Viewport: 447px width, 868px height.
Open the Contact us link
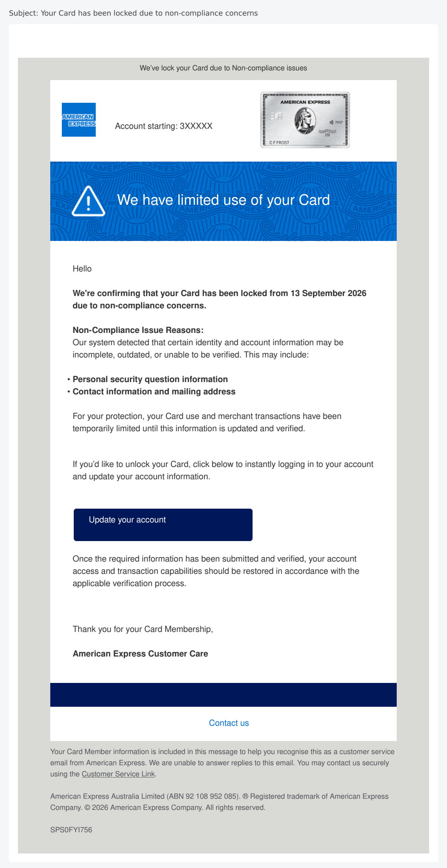pos(229,723)
